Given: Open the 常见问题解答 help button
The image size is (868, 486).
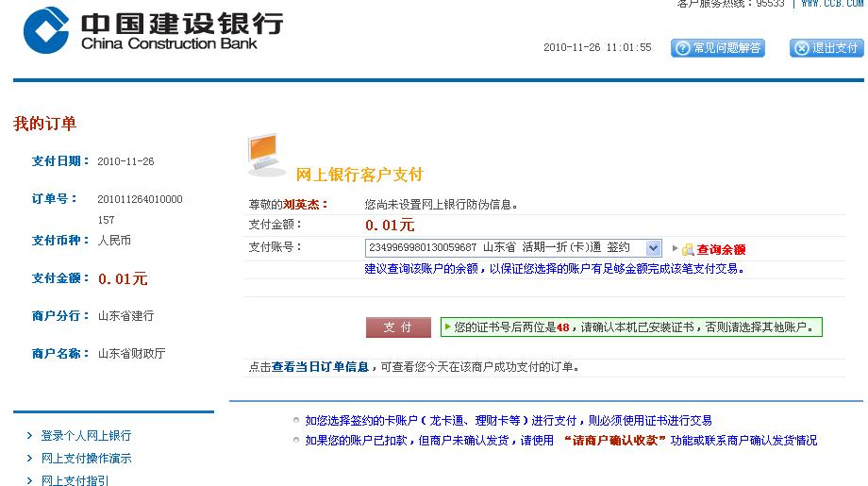Looking at the screenshot, I should tap(718, 48).
